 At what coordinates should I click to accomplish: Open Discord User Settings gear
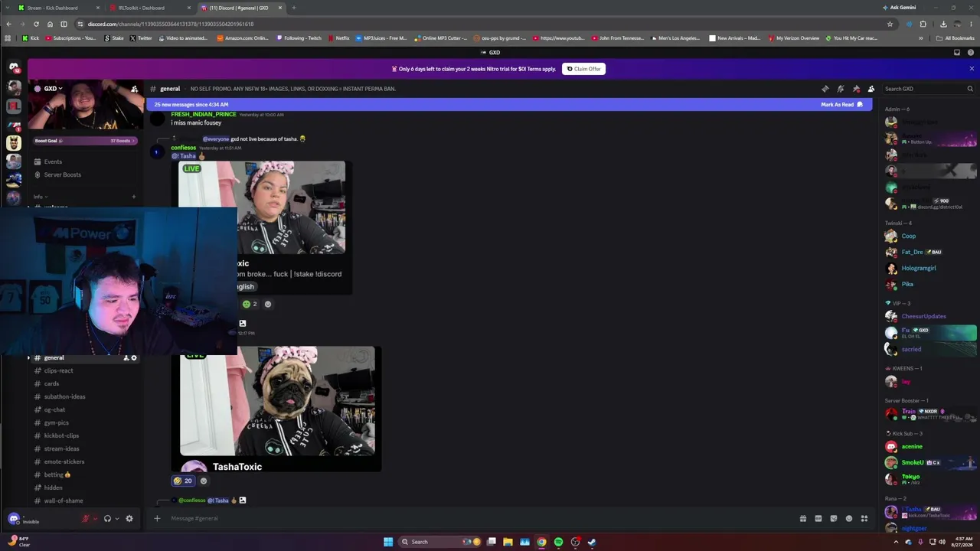click(x=129, y=518)
